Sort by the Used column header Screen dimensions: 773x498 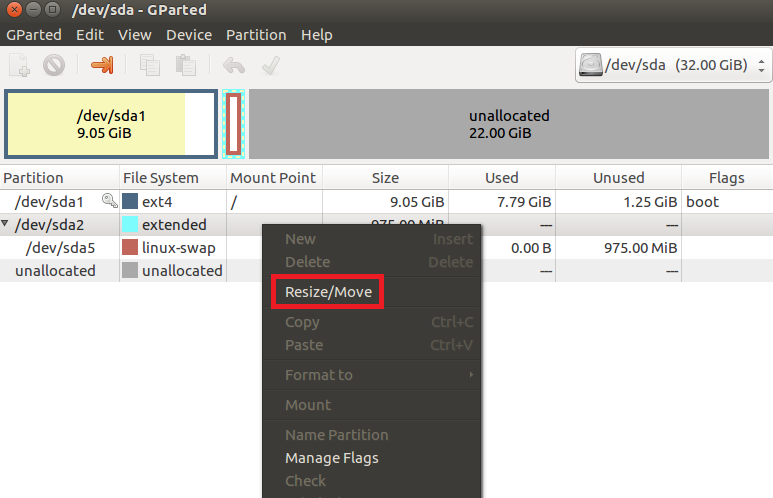pos(502,178)
